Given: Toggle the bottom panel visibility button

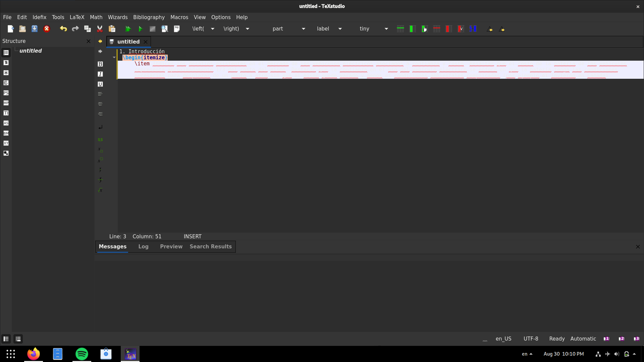Looking at the screenshot, I should tap(18, 339).
